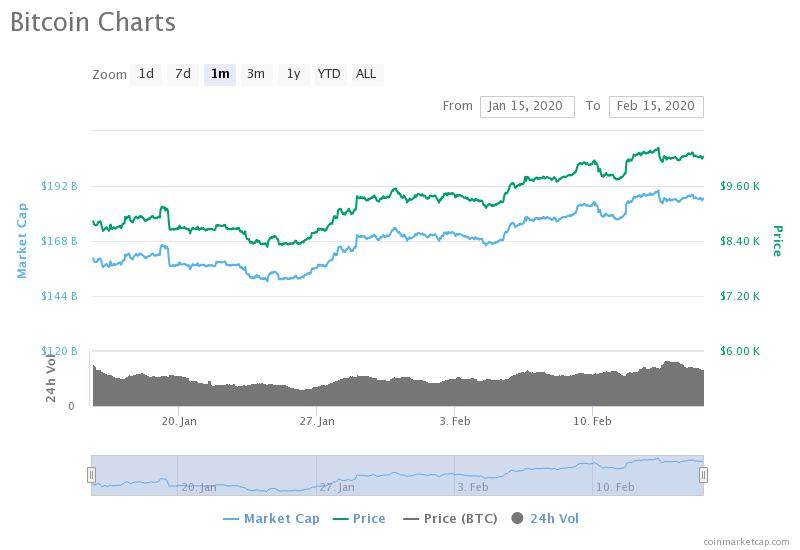Open coinmarketcap.com credit link
This screenshot has width=800, height=550.
(x=746, y=542)
